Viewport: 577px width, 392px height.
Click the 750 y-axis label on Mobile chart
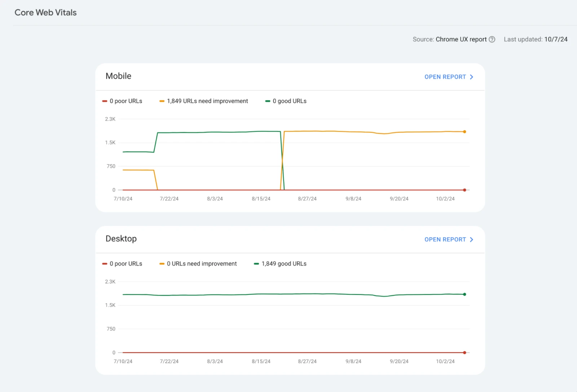point(111,166)
